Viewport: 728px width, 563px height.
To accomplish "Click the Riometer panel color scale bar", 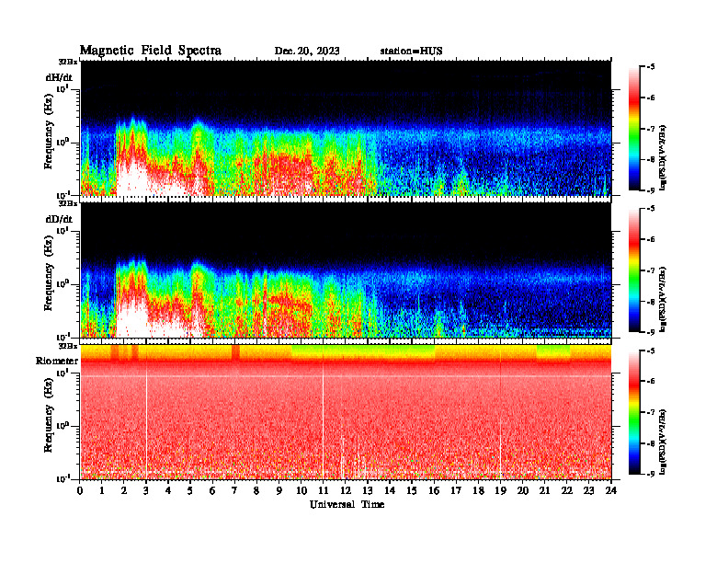I will (x=634, y=412).
